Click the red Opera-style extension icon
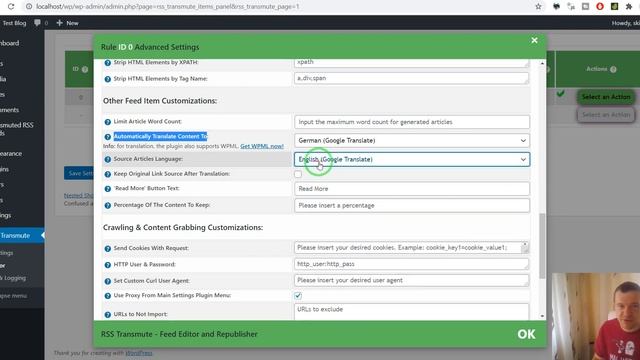The height and width of the screenshot is (360, 640). 600,7
